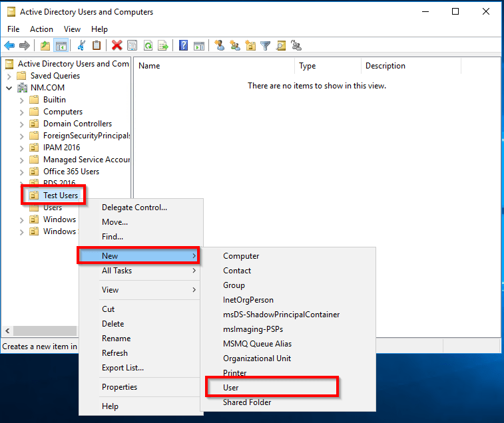Viewport: 504px width, 423px height.
Task: Select Group in the New submenu
Action: 288,285
